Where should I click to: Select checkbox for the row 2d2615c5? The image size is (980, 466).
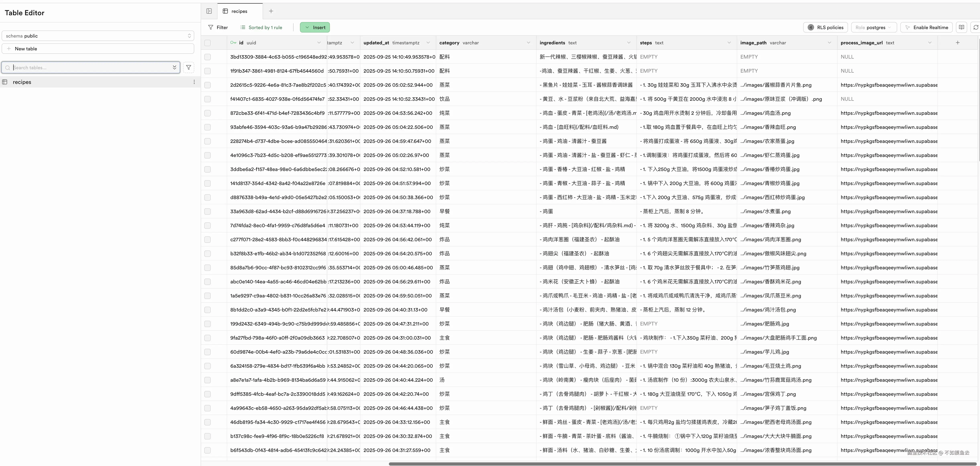click(x=207, y=85)
